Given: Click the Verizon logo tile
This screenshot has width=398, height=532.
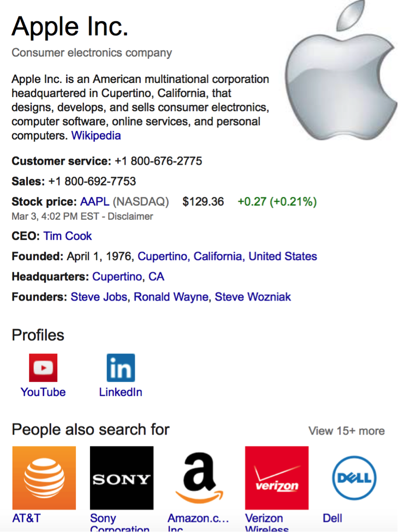Looking at the screenshot, I should [276, 478].
